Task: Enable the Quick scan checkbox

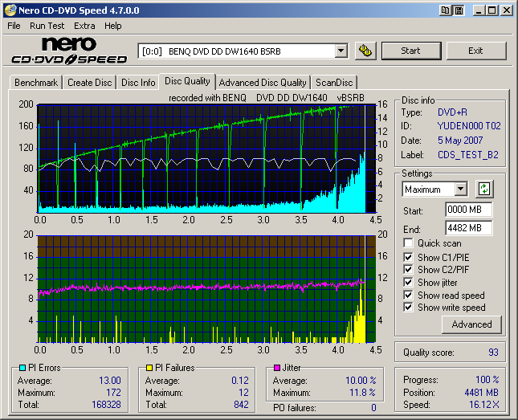Action: (408, 243)
